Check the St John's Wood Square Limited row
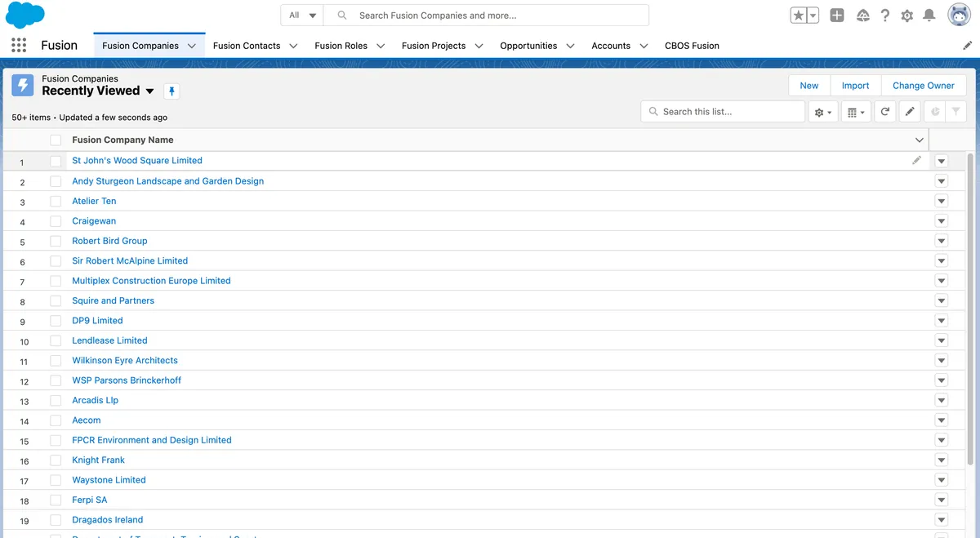The width and height of the screenshot is (980, 538). 56,161
